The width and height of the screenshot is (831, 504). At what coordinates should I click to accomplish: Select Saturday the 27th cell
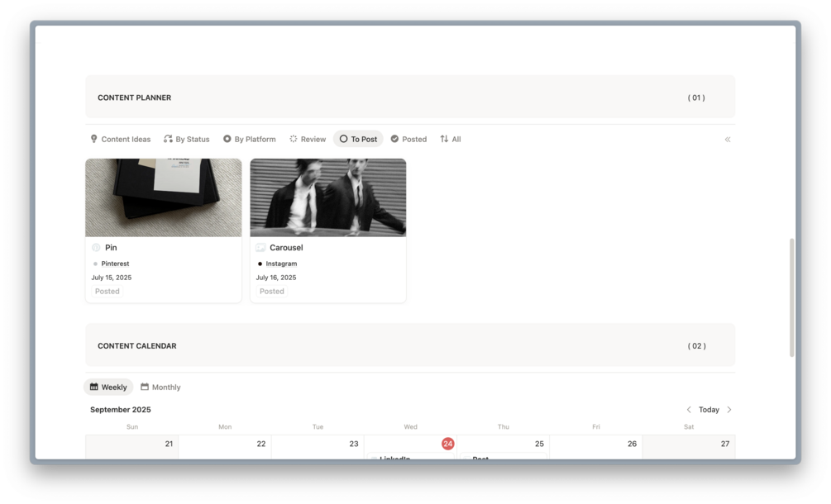(x=689, y=447)
